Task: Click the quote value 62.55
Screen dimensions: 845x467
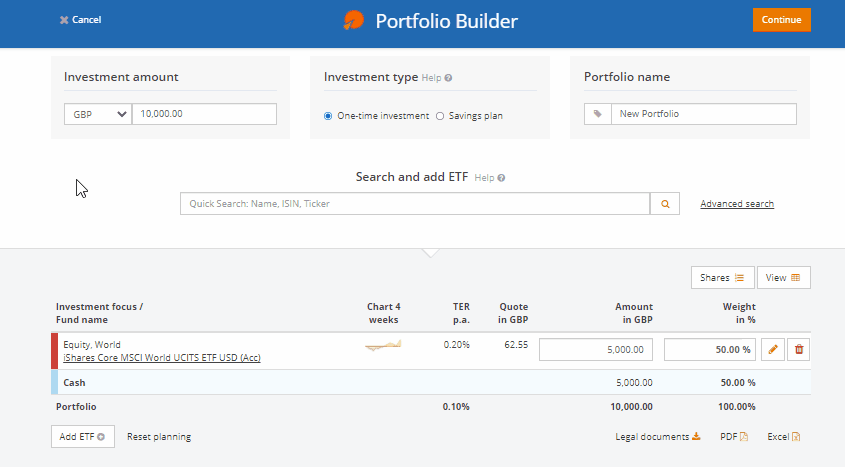Action: pyautogui.click(x=516, y=345)
